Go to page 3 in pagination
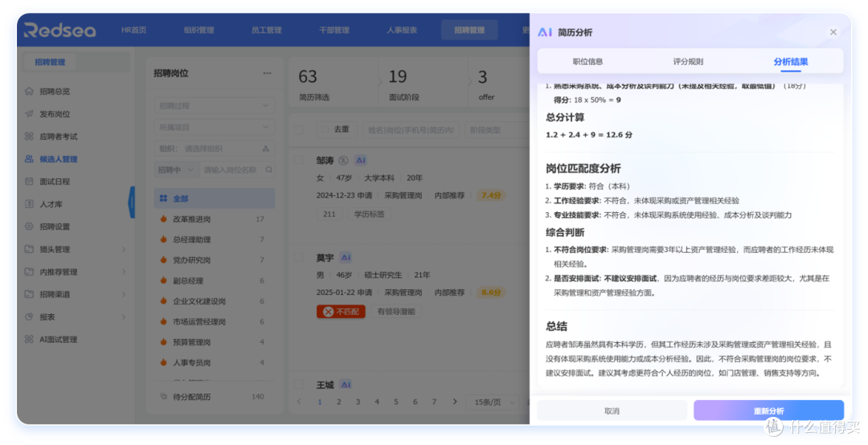The width and height of the screenshot is (868, 445). click(358, 402)
